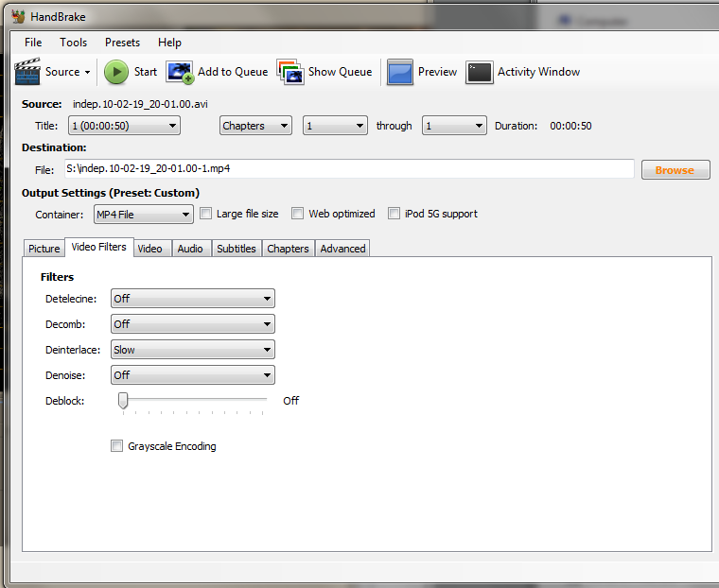
Task: Click the Start label in the toolbar
Action: click(x=146, y=72)
